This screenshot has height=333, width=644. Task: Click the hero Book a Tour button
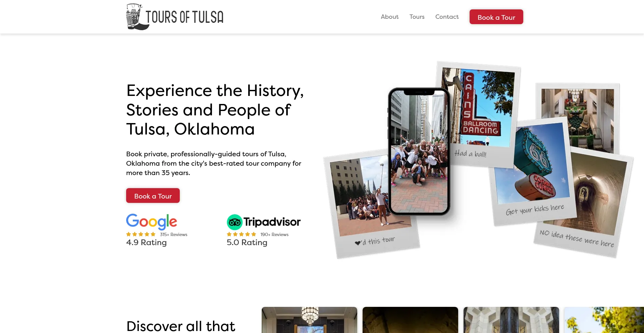click(x=153, y=196)
